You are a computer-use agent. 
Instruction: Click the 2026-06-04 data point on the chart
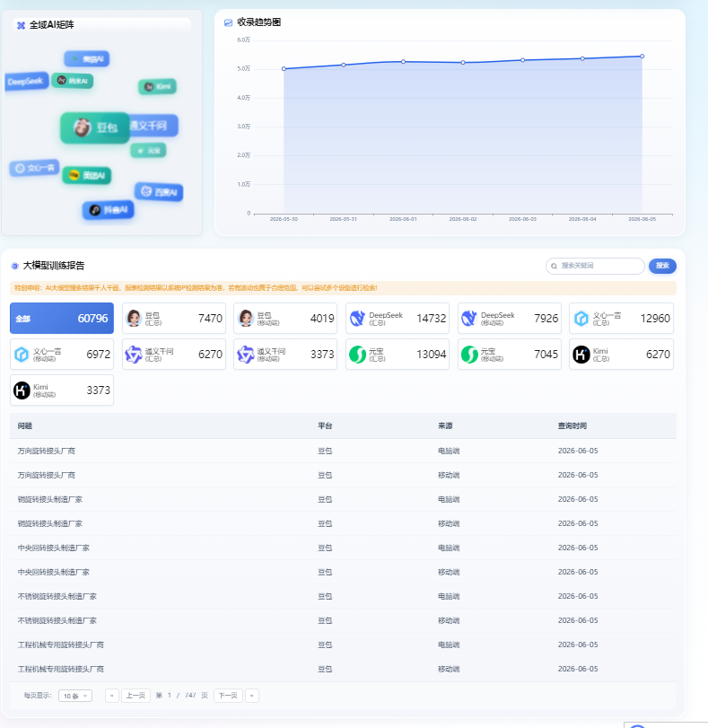click(582, 58)
